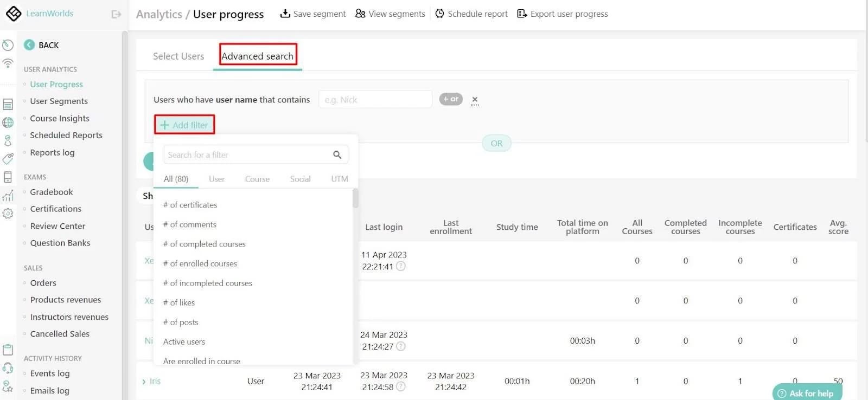Choose the 'Are enrolled in course' filter

point(202,361)
